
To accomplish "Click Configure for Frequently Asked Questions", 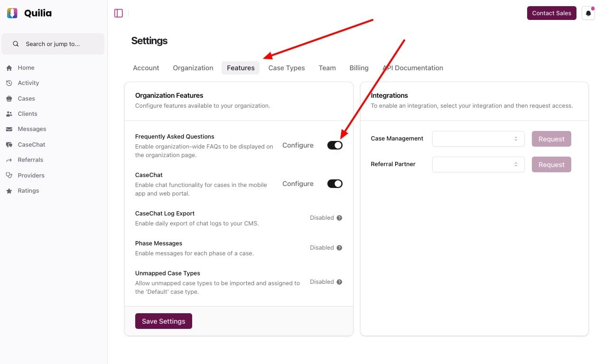I will [298, 145].
